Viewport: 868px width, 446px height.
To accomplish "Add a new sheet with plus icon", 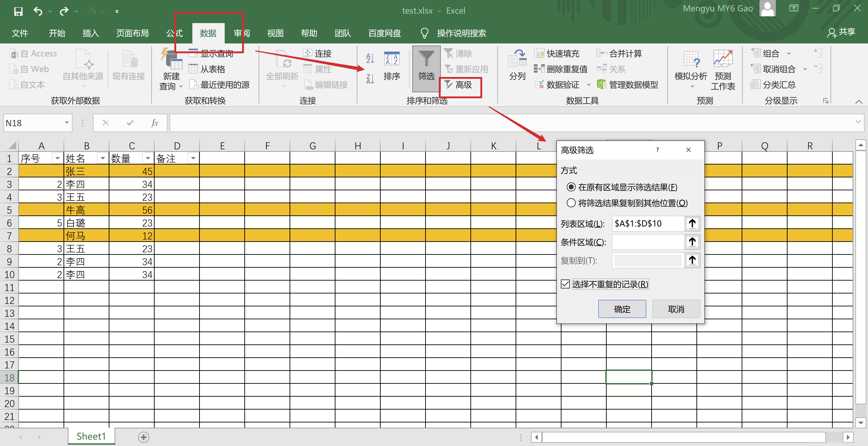I will coord(144,437).
